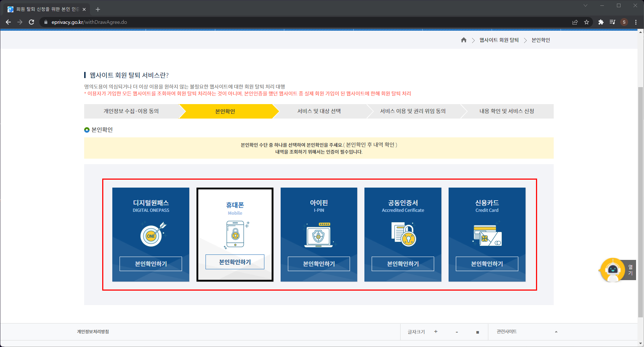
Task: Click the tab search chevron in the title bar
Action: tap(585, 5)
